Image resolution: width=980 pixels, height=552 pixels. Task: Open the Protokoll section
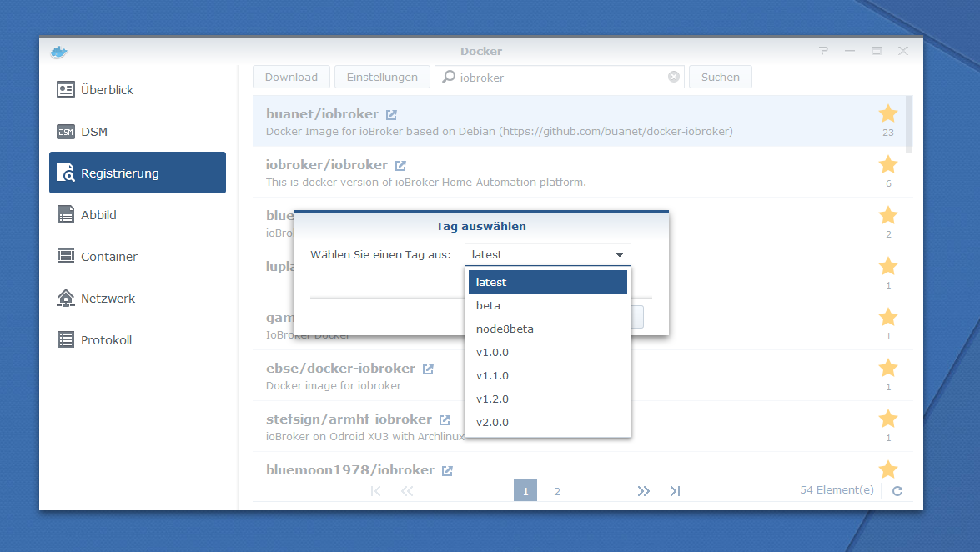point(138,339)
